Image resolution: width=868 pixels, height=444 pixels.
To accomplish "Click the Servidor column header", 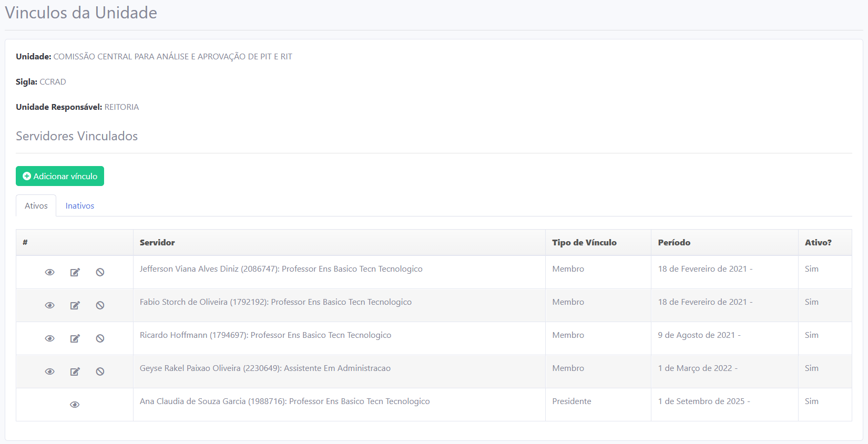I will coord(157,243).
